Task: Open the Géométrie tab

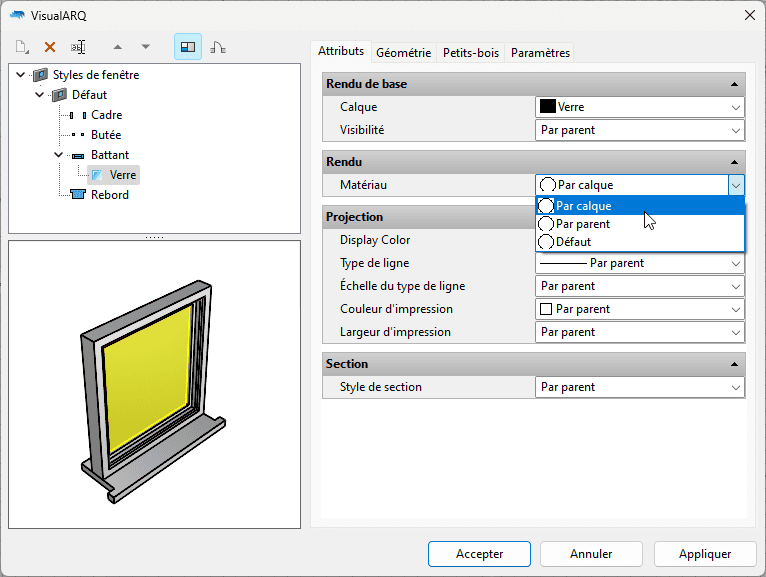Action: [x=404, y=53]
